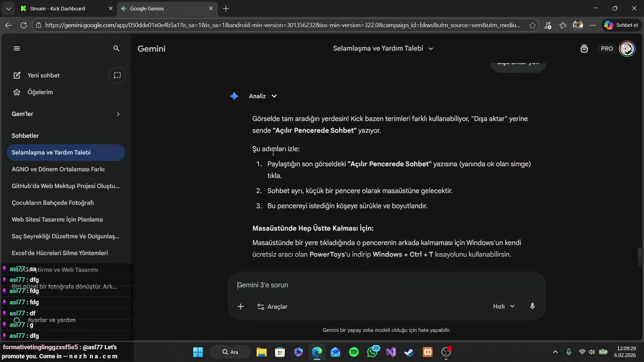
Task: Close the Kick Dashboard tab
Action: (x=111, y=9)
